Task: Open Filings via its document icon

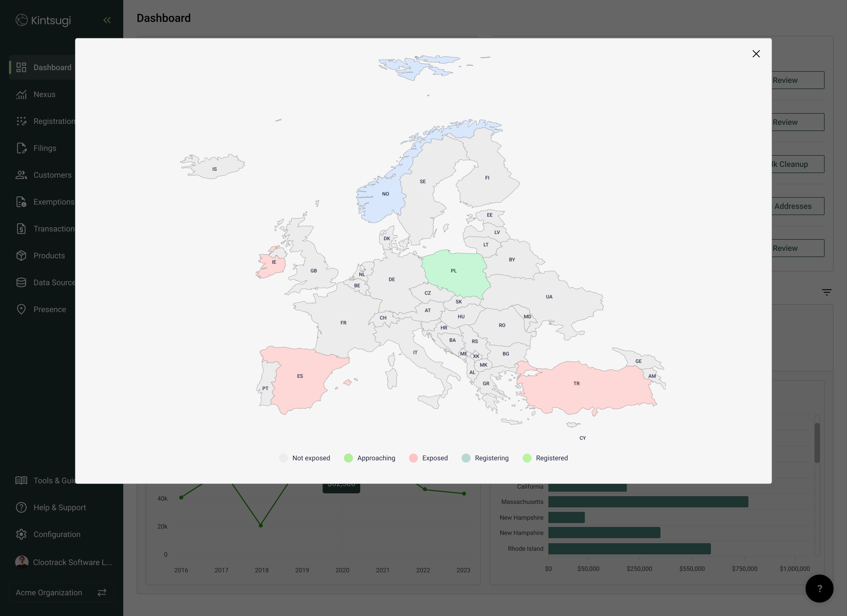Action: [21, 148]
